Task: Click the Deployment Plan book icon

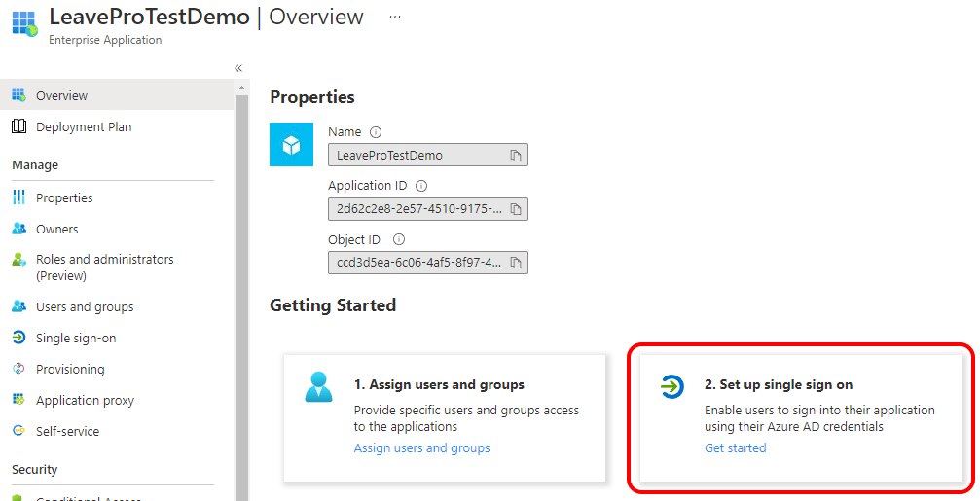Action: (18, 126)
